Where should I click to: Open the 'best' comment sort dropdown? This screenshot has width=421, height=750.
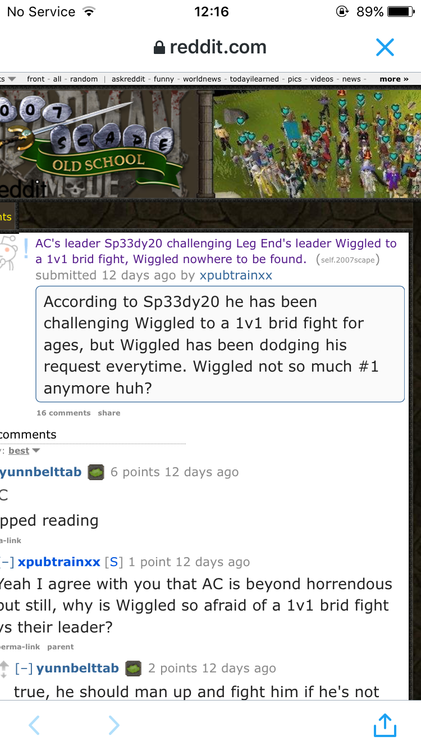(x=23, y=451)
